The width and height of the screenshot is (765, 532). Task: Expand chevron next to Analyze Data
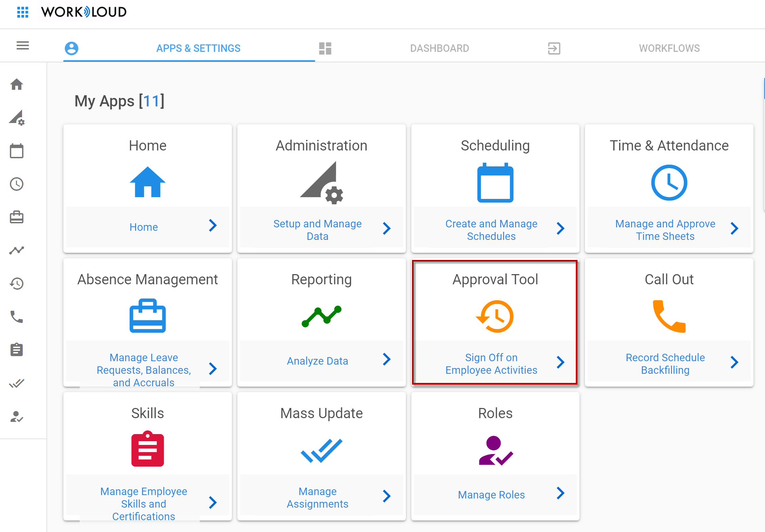(x=387, y=360)
